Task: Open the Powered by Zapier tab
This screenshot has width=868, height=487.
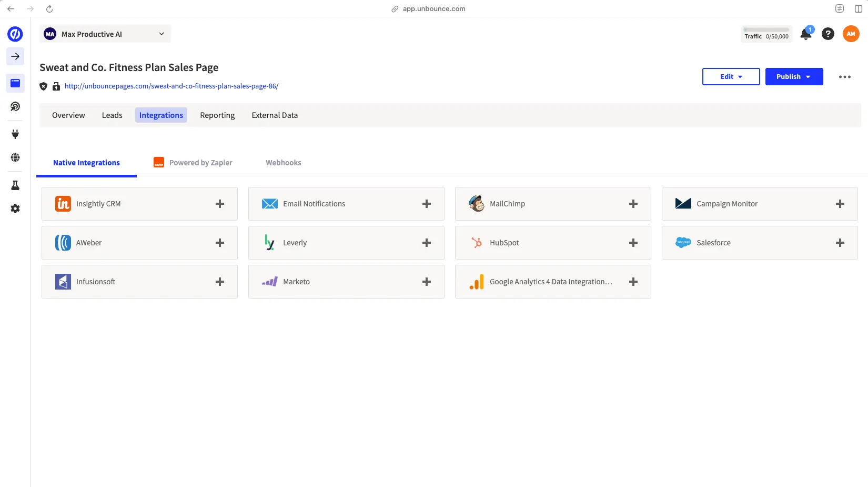Action: coord(193,162)
